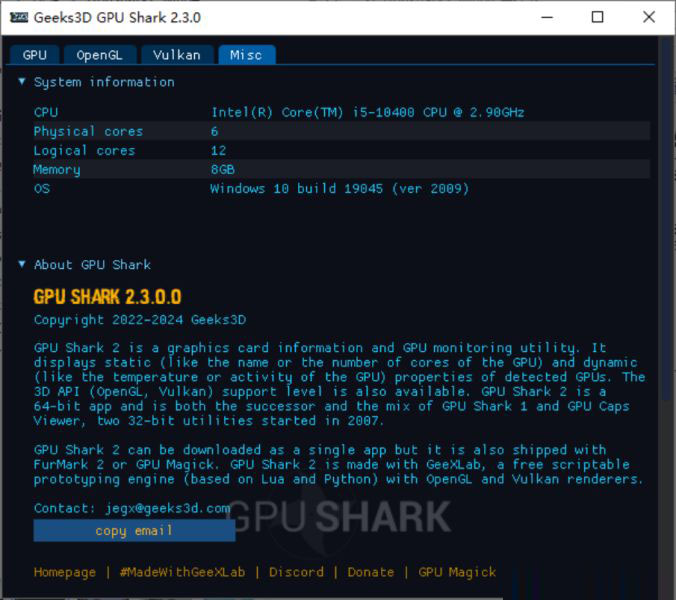Click the Logical cores value '12'
Image resolution: width=676 pixels, height=600 pixels.
(218, 150)
